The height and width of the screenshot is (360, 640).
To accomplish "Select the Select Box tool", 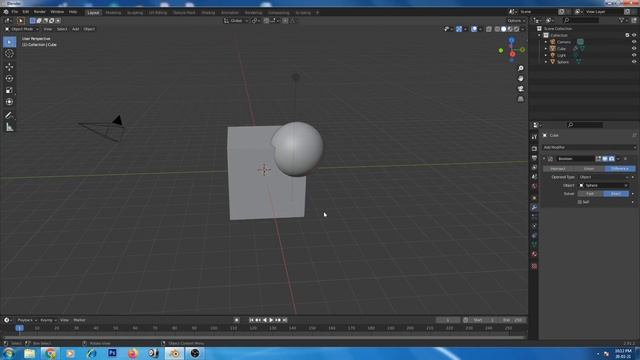I will (9, 42).
